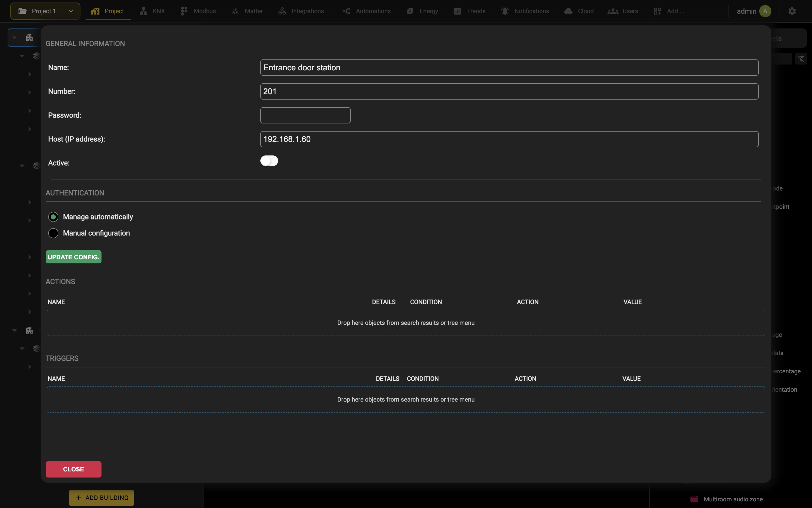Click the top building icon in tree
This screenshot has width=812, height=508.
click(x=29, y=38)
